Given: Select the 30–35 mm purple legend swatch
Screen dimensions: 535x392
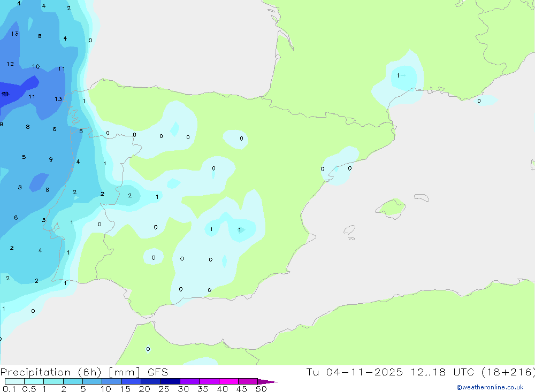Looking at the screenshot, I should [x=190, y=381].
